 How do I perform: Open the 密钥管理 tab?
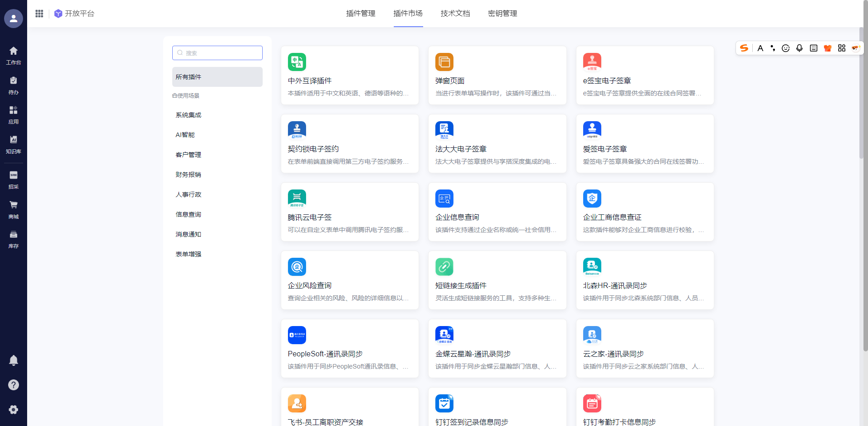click(502, 14)
